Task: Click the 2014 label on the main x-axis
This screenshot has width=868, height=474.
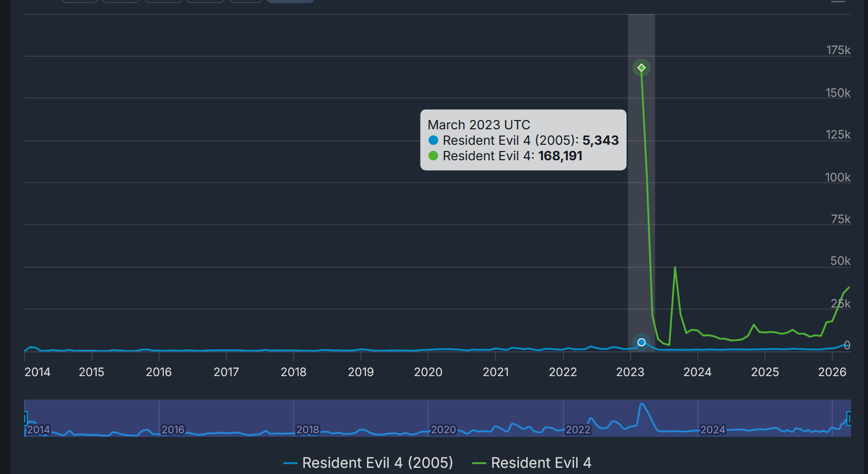Action: coord(38,372)
